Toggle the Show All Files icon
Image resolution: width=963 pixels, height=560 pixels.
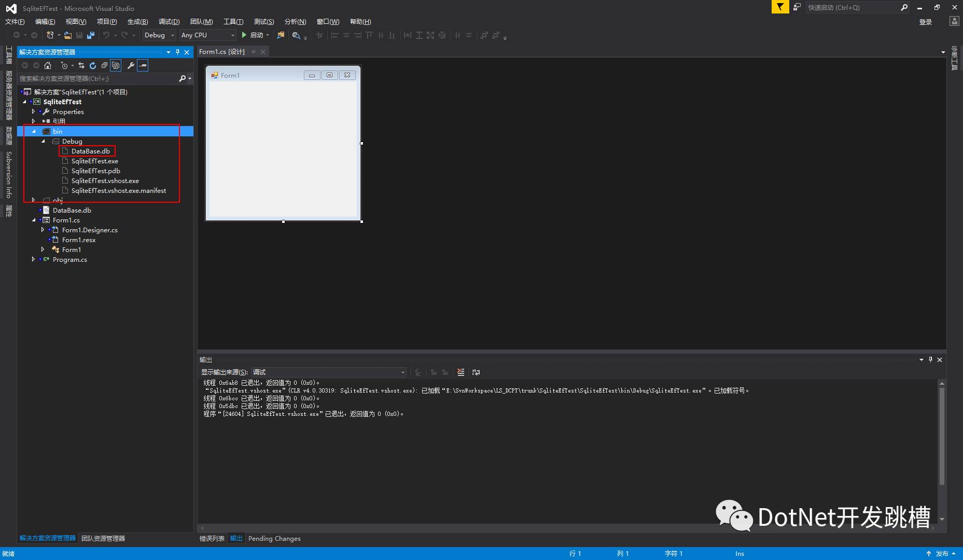coord(116,65)
